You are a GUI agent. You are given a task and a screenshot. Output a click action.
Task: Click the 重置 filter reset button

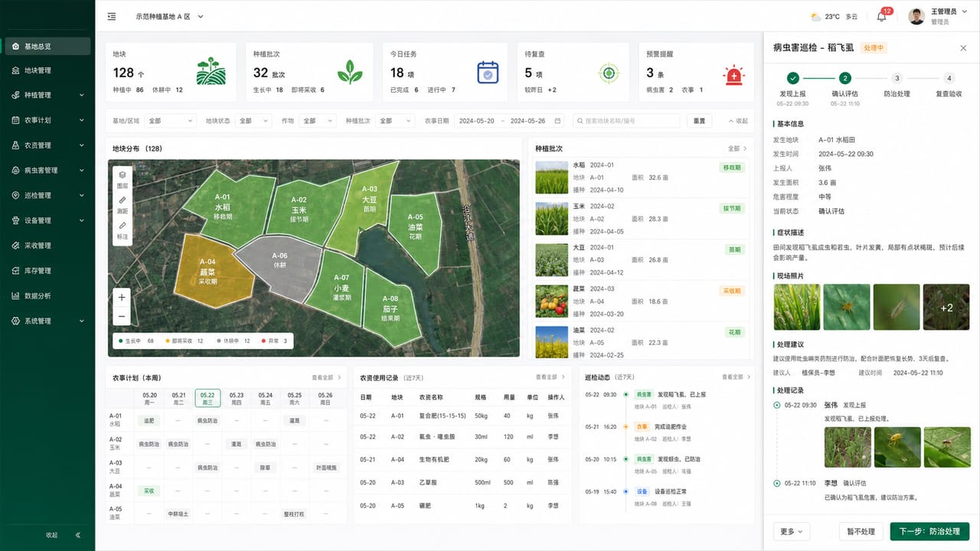(699, 121)
